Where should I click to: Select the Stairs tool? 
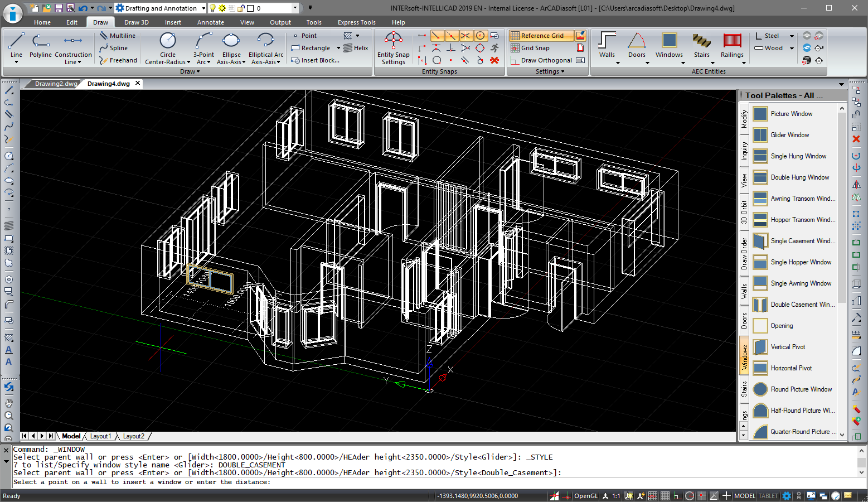[702, 47]
